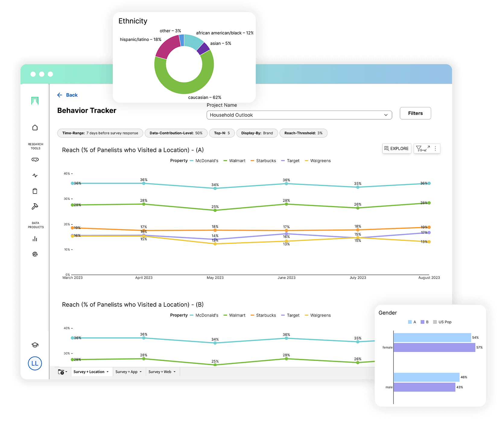
Task: Toggle McDonald's series in chart B legend
Action: tap(204, 315)
